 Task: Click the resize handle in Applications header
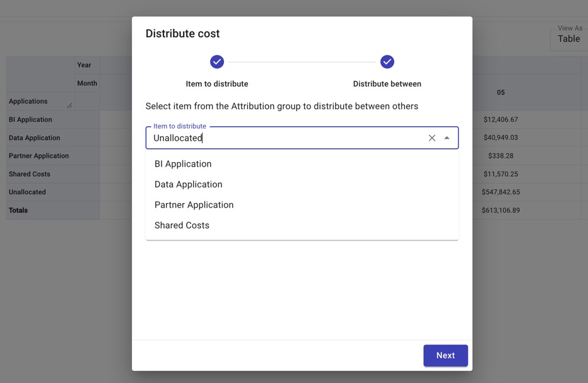tap(69, 105)
